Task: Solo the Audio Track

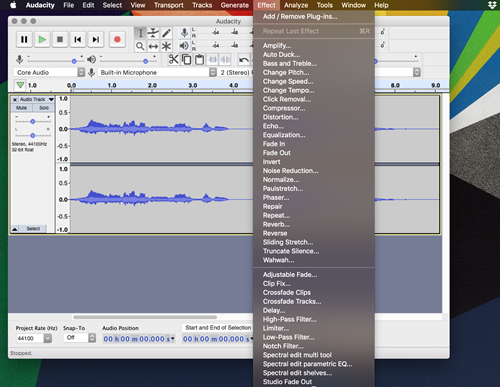Action: [x=44, y=108]
